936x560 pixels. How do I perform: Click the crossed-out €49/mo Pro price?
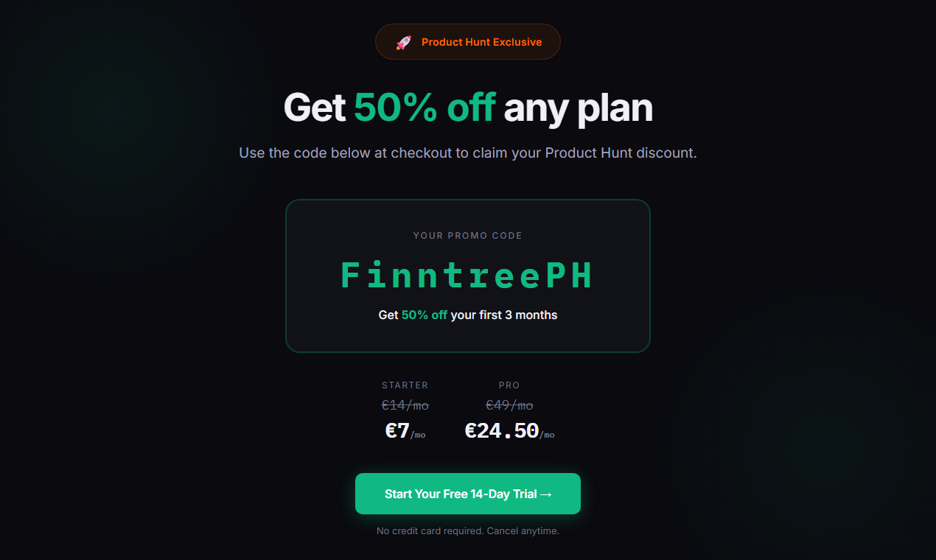[509, 405]
